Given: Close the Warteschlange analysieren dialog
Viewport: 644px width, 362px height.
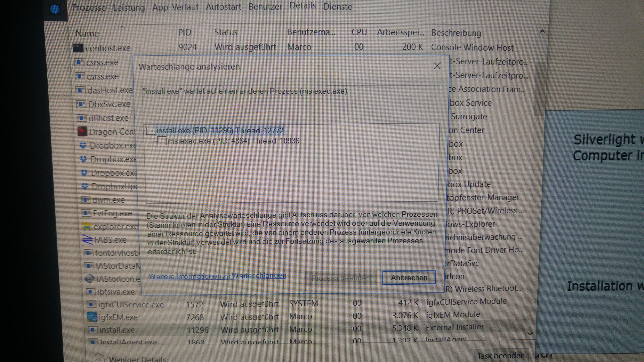Looking at the screenshot, I should pos(437,66).
